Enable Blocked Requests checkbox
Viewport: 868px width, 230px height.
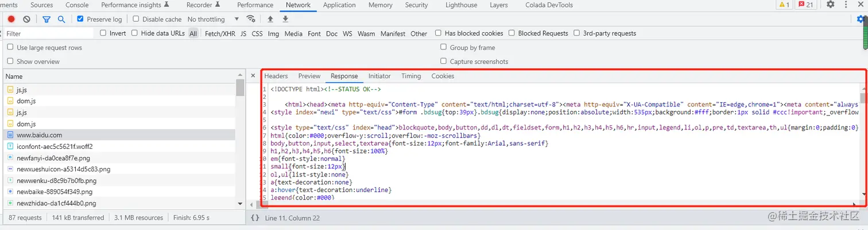pos(512,33)
